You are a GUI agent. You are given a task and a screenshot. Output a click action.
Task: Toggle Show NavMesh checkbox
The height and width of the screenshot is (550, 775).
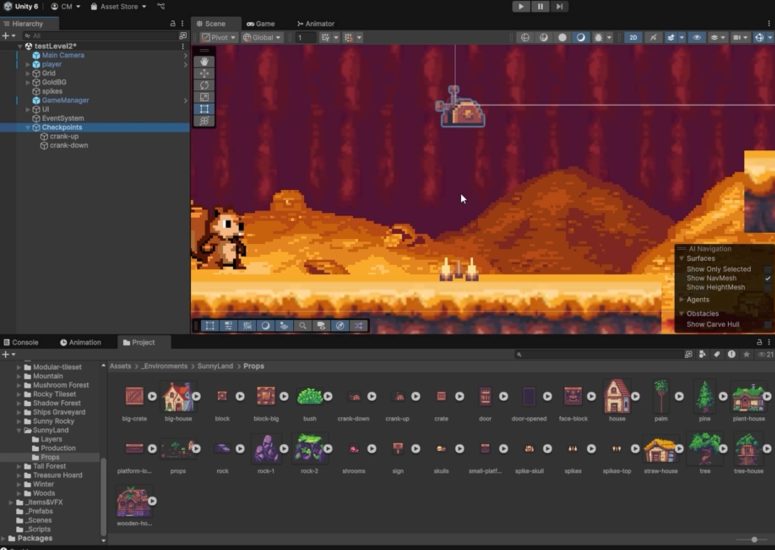coord(768,278)
